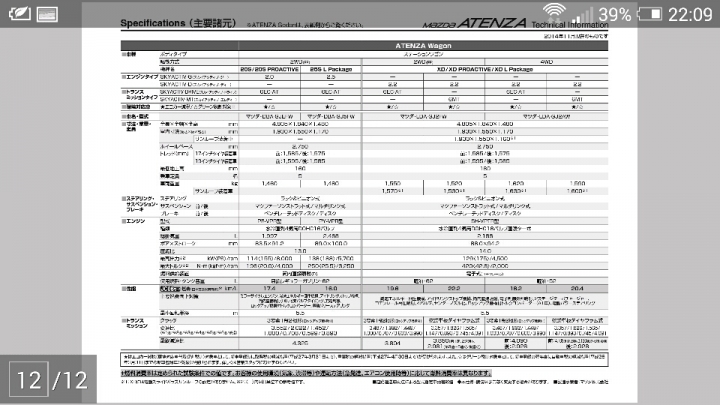
Task: Tap the '19.6' fuel economy value
Action: coord(393,288)
